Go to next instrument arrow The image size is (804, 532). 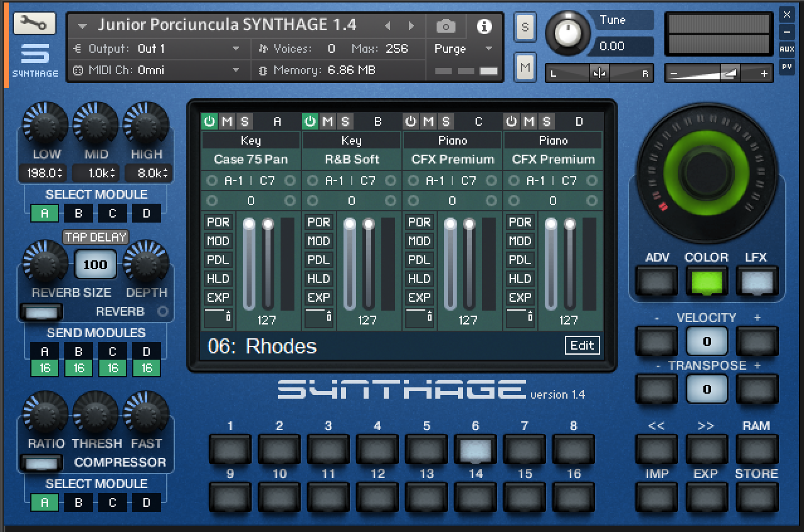pyautogui.click(x=411, y=26)
